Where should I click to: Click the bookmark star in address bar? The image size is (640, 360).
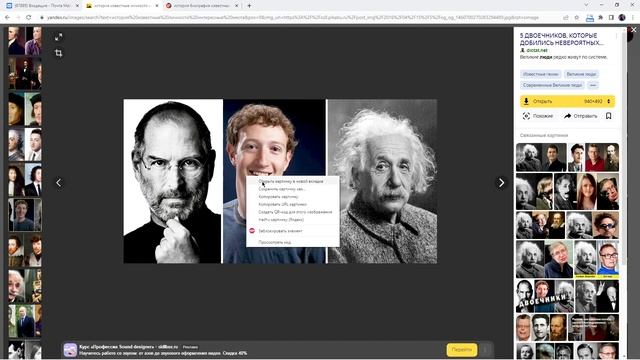(577, 18)
